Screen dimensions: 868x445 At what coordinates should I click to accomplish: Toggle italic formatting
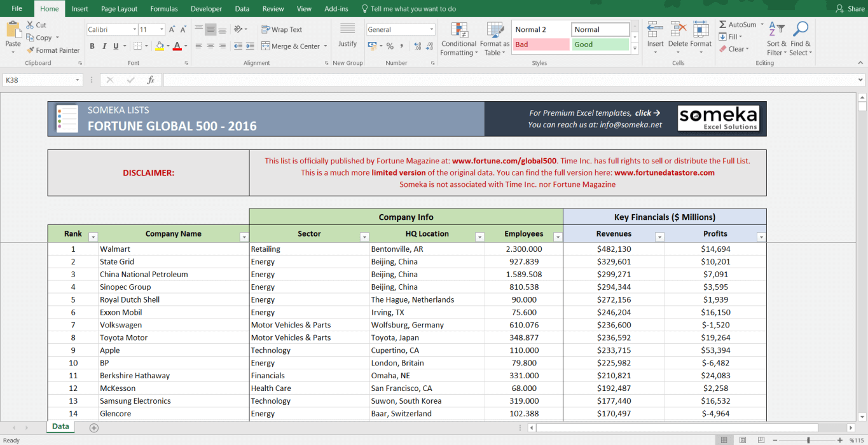(104, 46)
